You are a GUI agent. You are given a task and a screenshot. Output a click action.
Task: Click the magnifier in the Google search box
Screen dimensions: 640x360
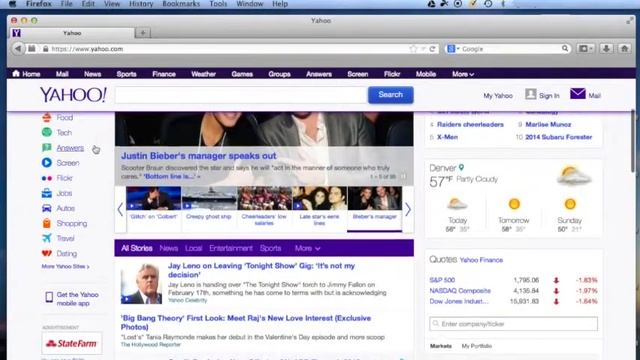click(x=564, y=49)
